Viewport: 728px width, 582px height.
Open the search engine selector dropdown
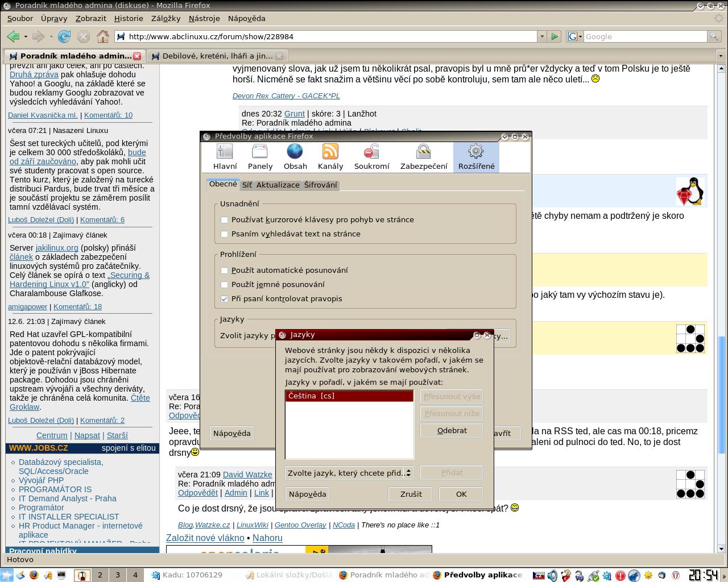574,36
